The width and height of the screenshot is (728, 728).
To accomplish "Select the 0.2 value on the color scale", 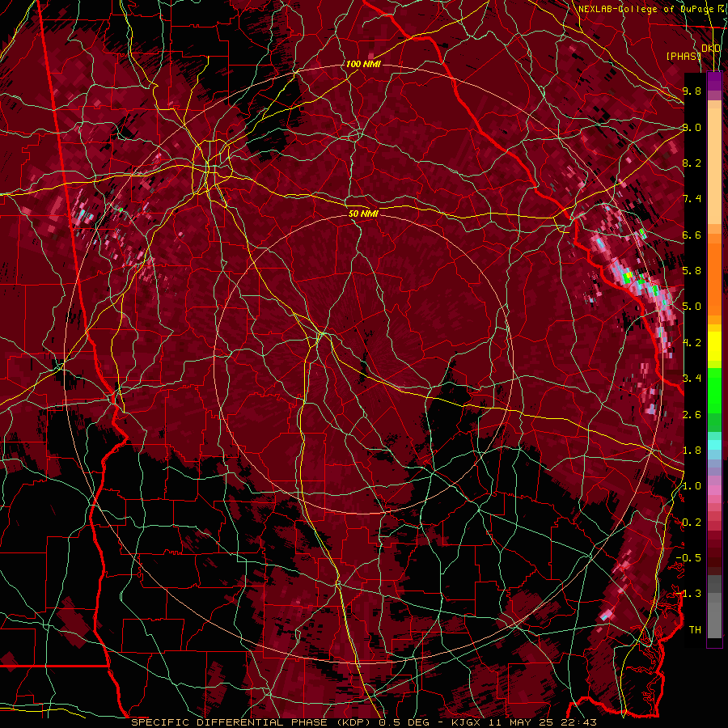I will point(692,523).
